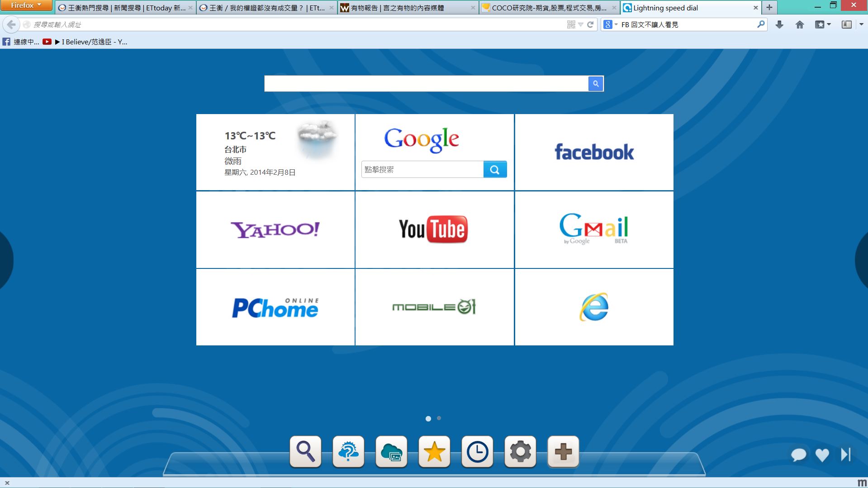Image resolution: width=868 pixels, height=488 pixels.
Task: Click the sidebar panel toolbar icon
Action: [847, 24]
